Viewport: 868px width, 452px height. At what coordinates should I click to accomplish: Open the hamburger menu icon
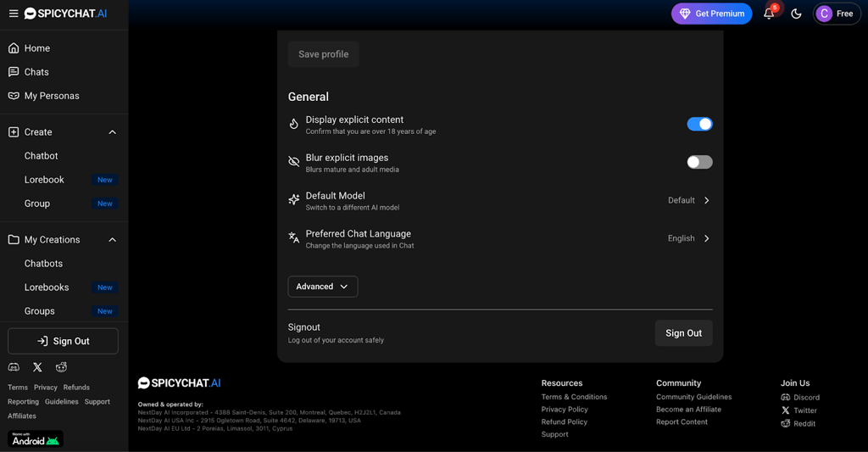(x=14, y=14)
